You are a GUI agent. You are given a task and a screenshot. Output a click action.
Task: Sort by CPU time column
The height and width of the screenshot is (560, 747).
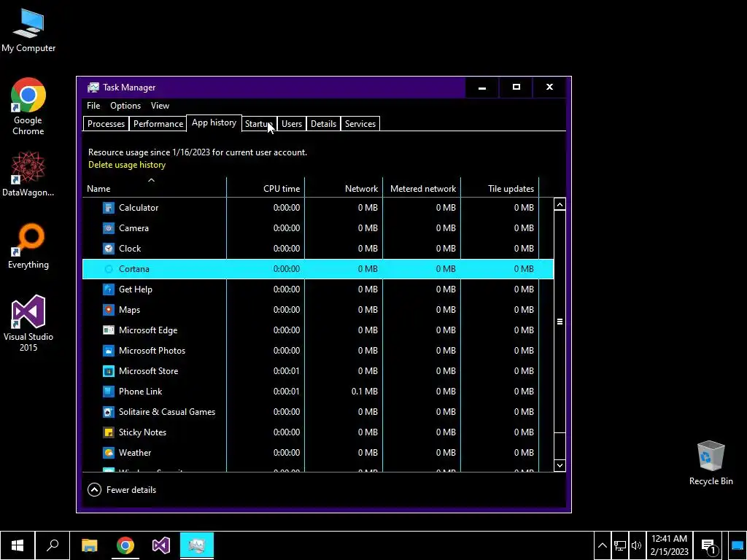point(266,187)
